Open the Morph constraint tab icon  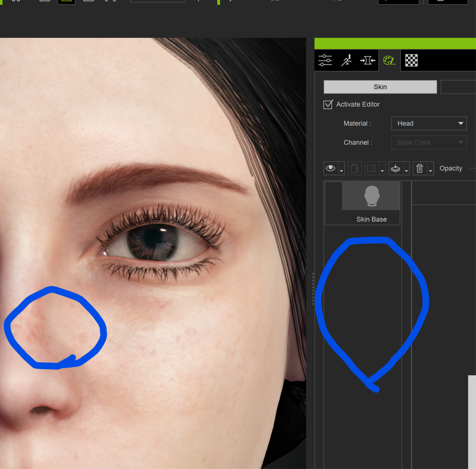pos(367,60)
